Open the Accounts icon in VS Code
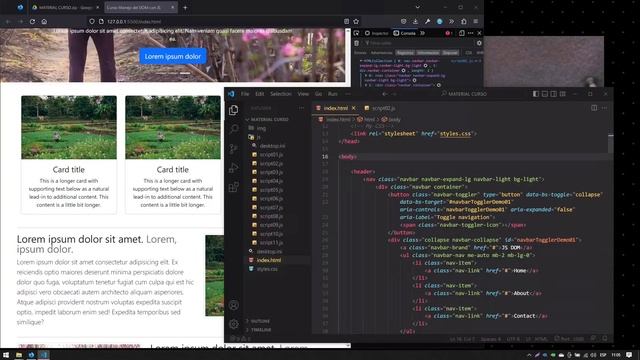 [x=233, y=305]
